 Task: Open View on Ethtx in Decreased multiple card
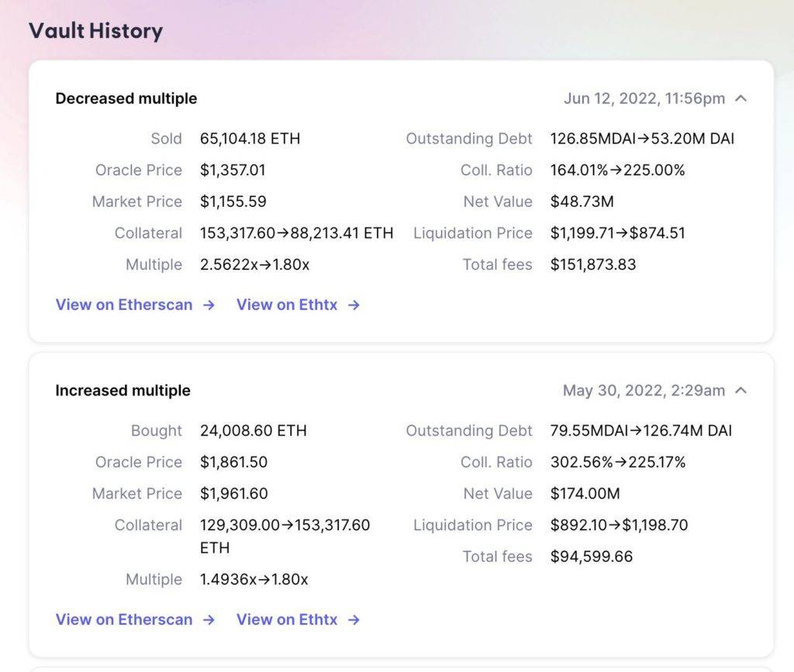[x=287, y=305]
